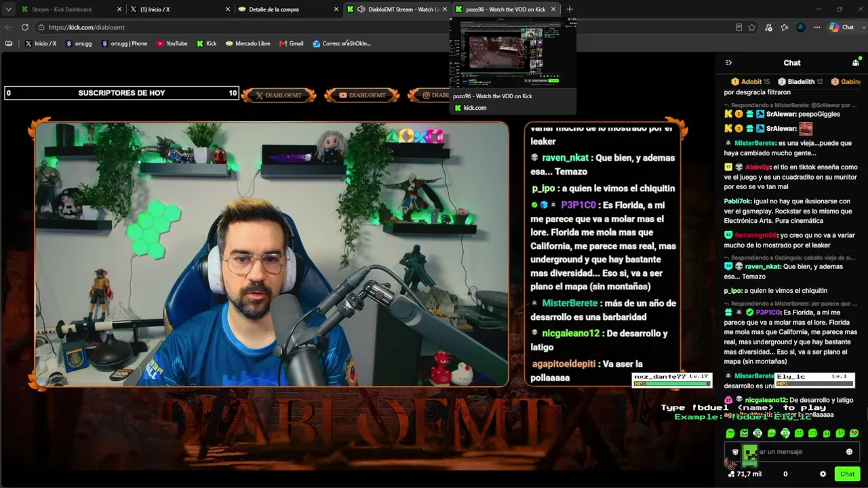
Task: Click the 71,7 mil channel points counter
Action: 745,474
